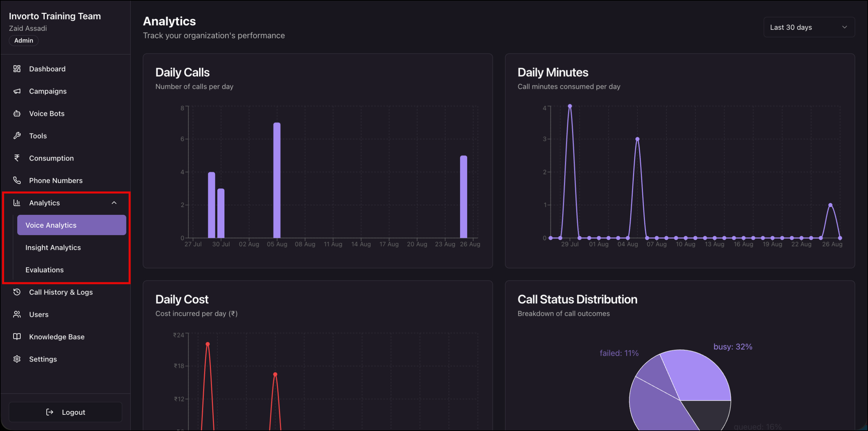868x431 pixels.
Task: Click the Campaigns megaphone icon
Action: coord(17,91)
